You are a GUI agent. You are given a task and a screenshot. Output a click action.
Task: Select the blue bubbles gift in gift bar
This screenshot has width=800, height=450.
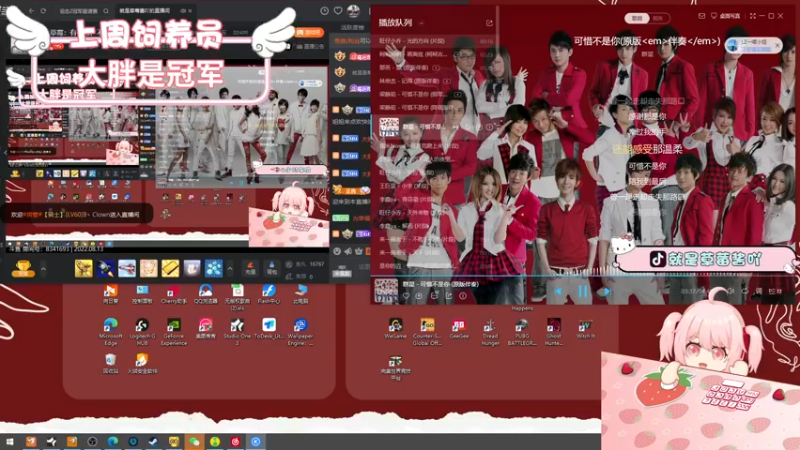point(213,268)
